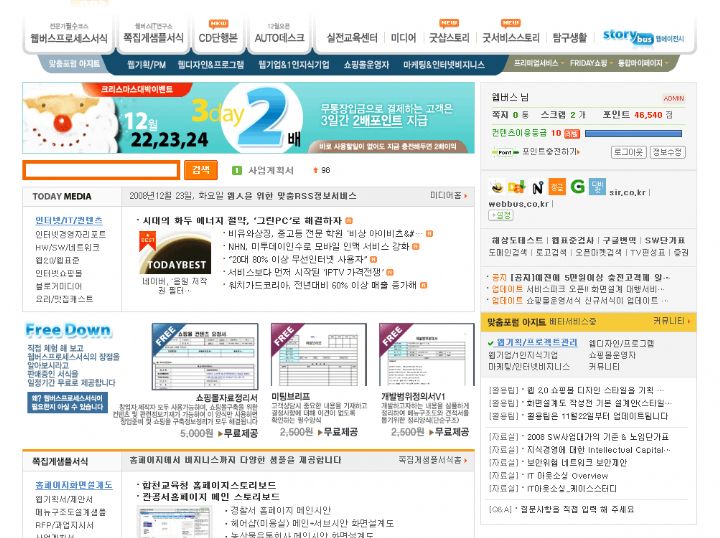Open the Naver N icon shortcut

tap(538, 187)
